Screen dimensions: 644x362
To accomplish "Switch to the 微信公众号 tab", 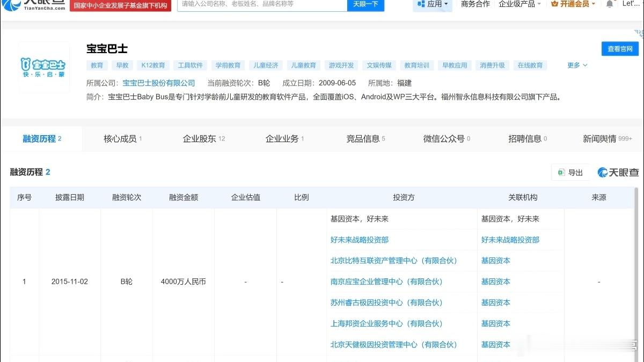I will (x=447, y=139).
